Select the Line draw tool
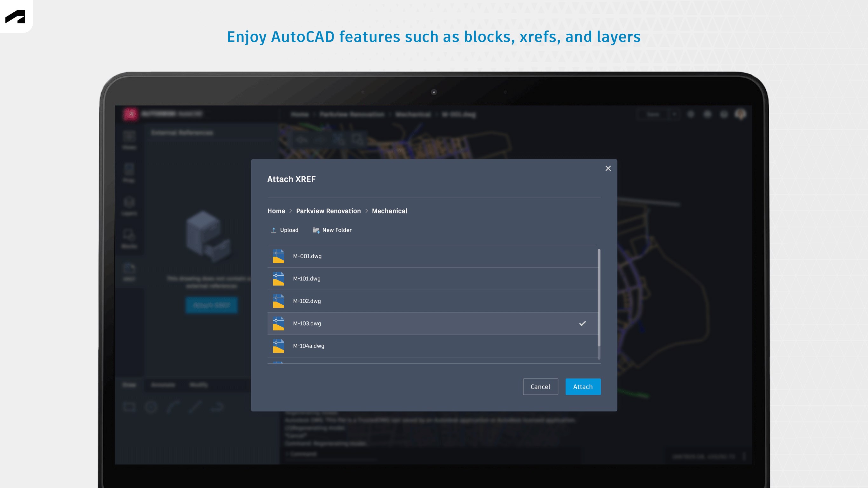The height and width of the screenshot is (488, 868). pyautogui.click(x=195, y=407)
